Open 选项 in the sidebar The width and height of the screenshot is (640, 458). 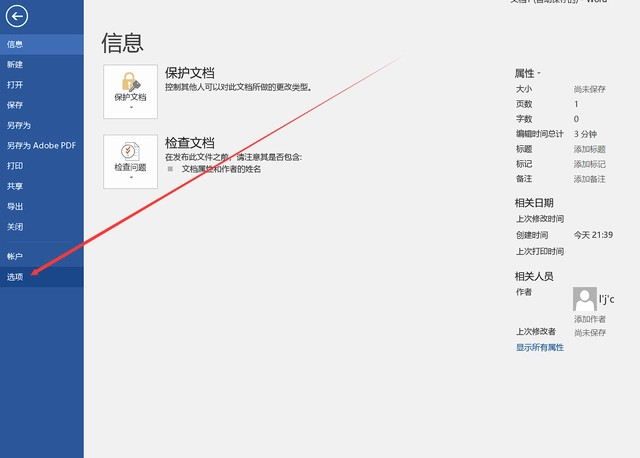(x=16, y=277)
